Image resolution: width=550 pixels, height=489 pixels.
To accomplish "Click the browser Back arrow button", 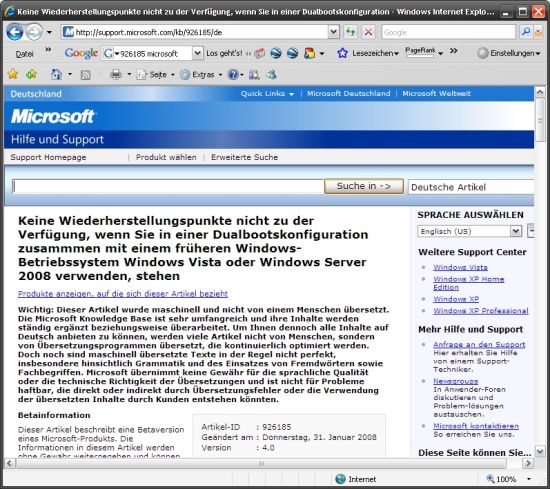I will tap(15, 32).
